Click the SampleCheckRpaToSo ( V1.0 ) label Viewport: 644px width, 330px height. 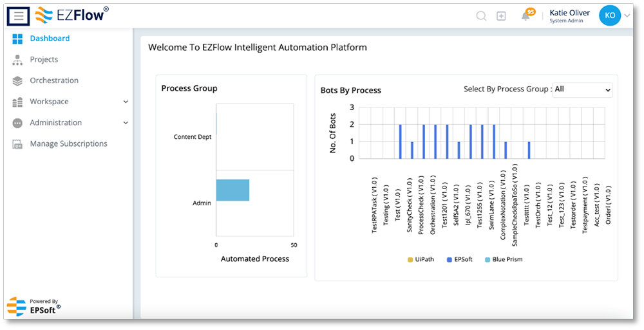515,205
